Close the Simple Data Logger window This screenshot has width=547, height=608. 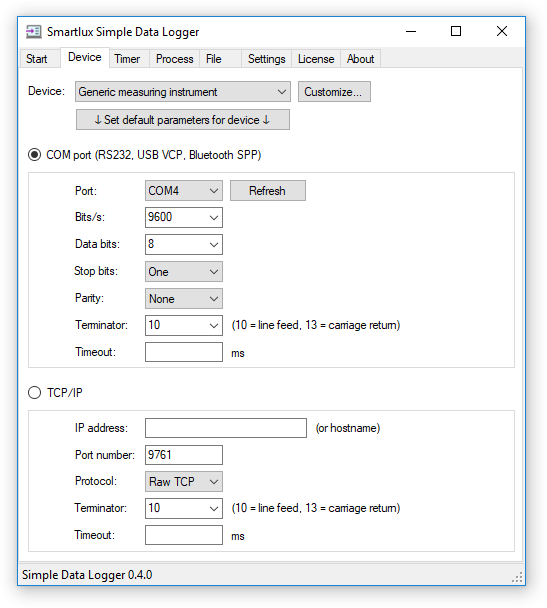pos(502,31)
